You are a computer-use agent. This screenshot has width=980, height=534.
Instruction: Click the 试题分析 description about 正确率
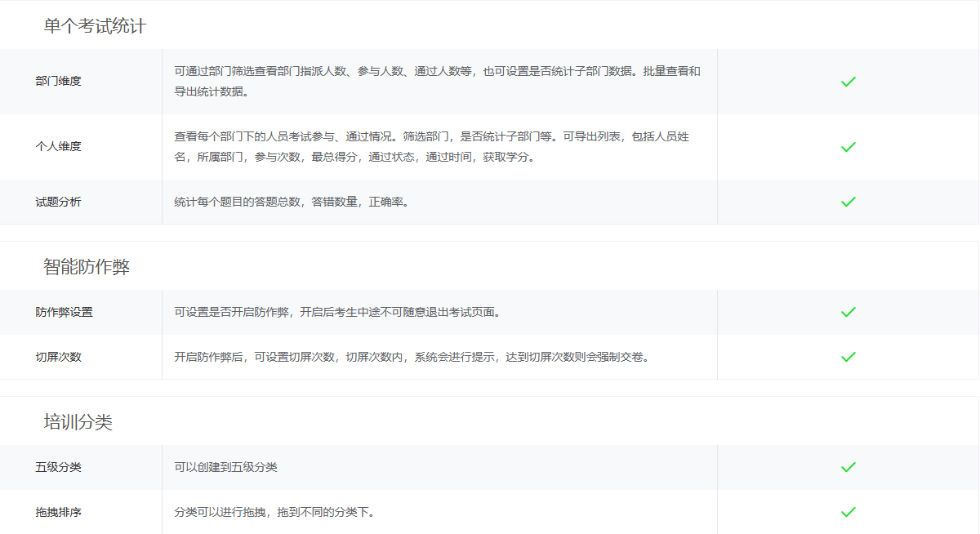pos(292,202)
